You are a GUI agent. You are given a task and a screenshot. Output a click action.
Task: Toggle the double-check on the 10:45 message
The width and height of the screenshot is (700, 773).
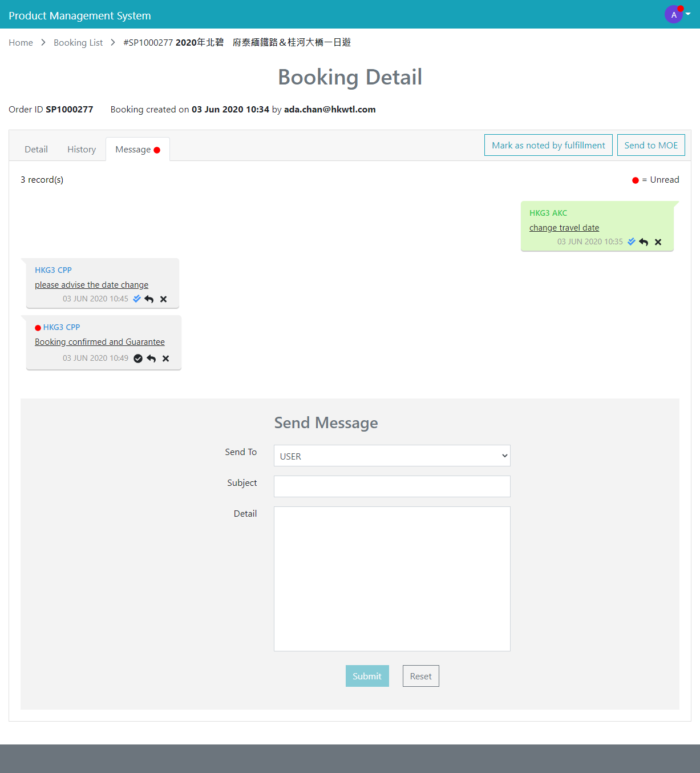pyautogui.click(x=136, y=299)
